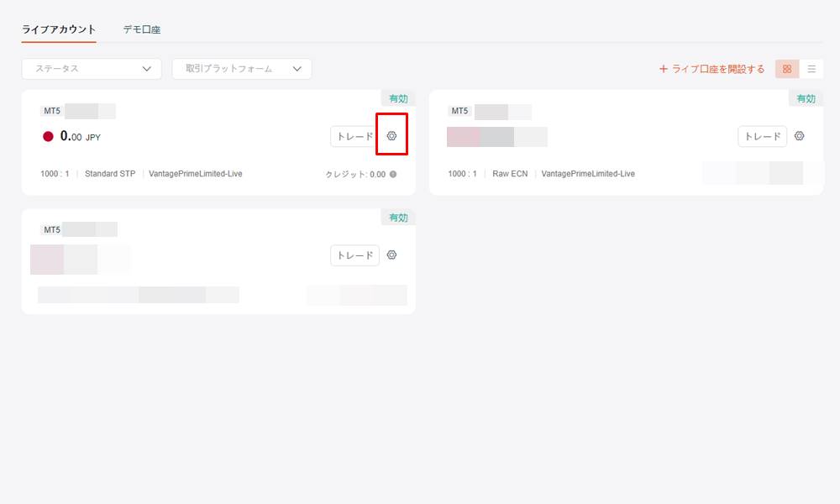
Task: Switch to the デモ口座 tab
Action: [x=142, y=29]
